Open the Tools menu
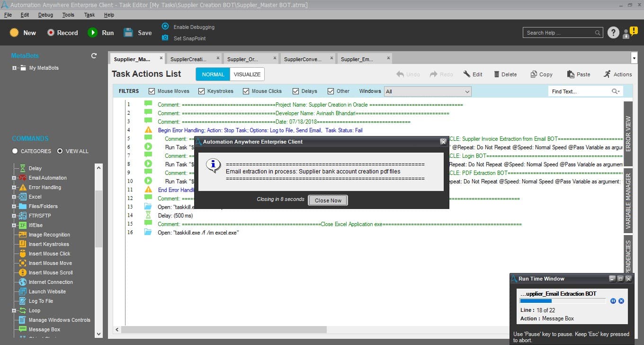This screenshot has height=345, width=644. [68, 15]
